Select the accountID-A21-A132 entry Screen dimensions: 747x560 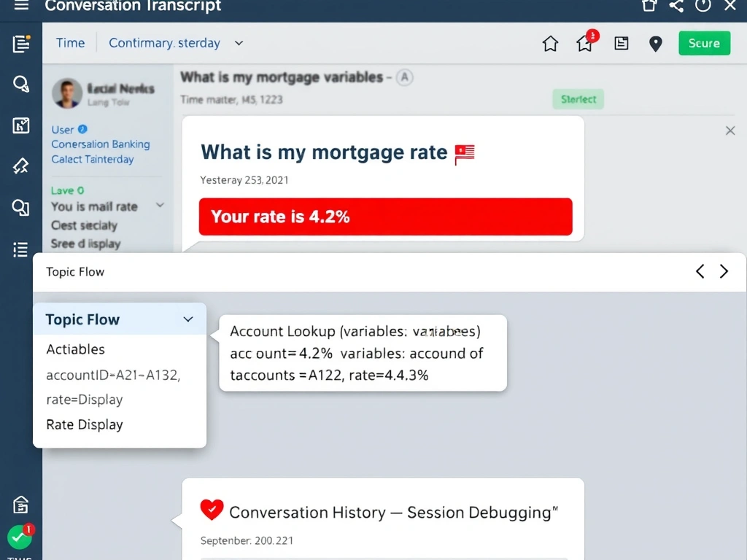tap(113, 375)
